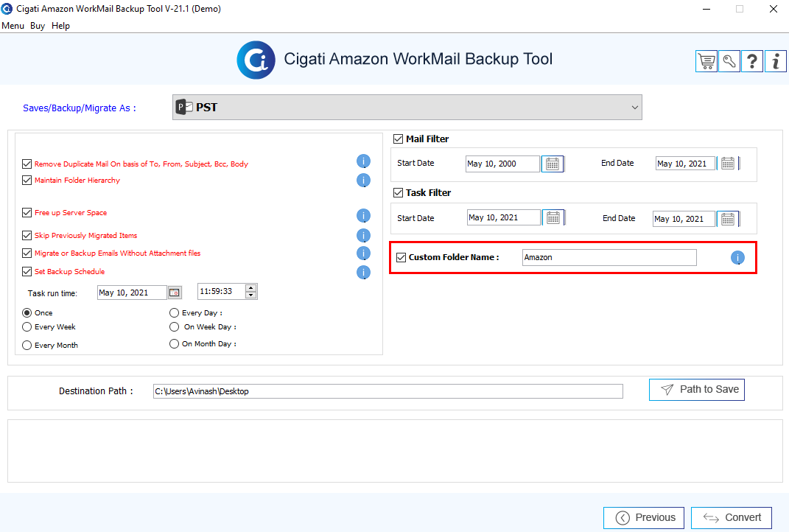This screenshot has height=532, width=789.
Task: Click the Custom Folder Name text field
Action: (609, 258)
